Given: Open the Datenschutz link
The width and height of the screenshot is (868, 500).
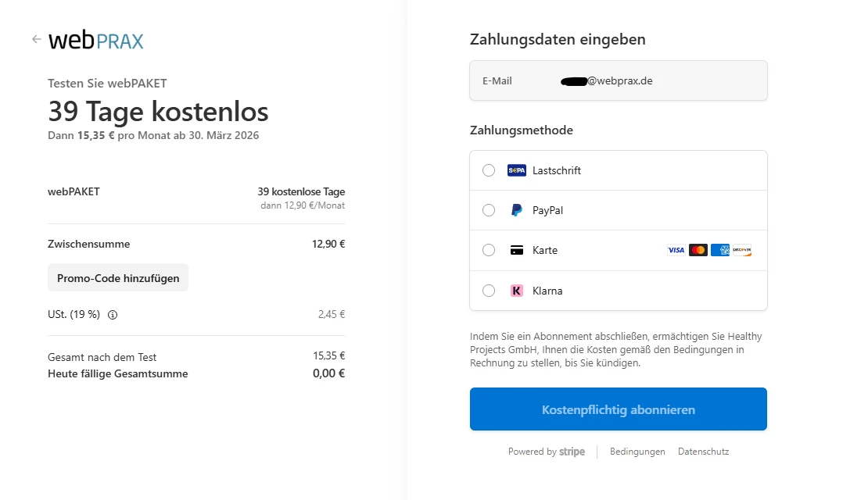Looking at the screenshot, I should click(703, 452).
